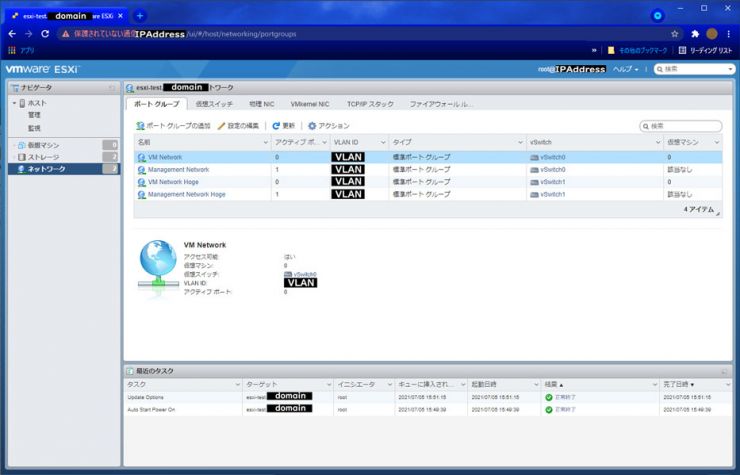
Task: Open the Help dropdown menu
Action: point(625,69)
